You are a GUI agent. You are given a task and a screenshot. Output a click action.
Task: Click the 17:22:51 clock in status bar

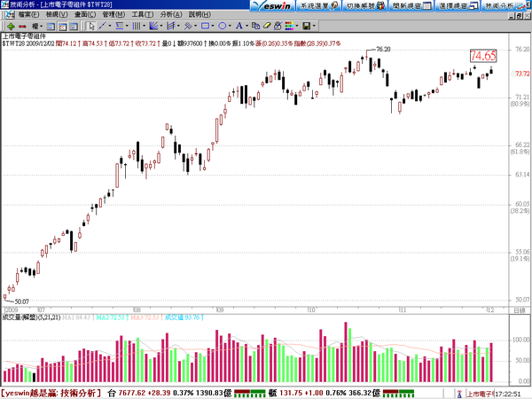coord(509,394)
